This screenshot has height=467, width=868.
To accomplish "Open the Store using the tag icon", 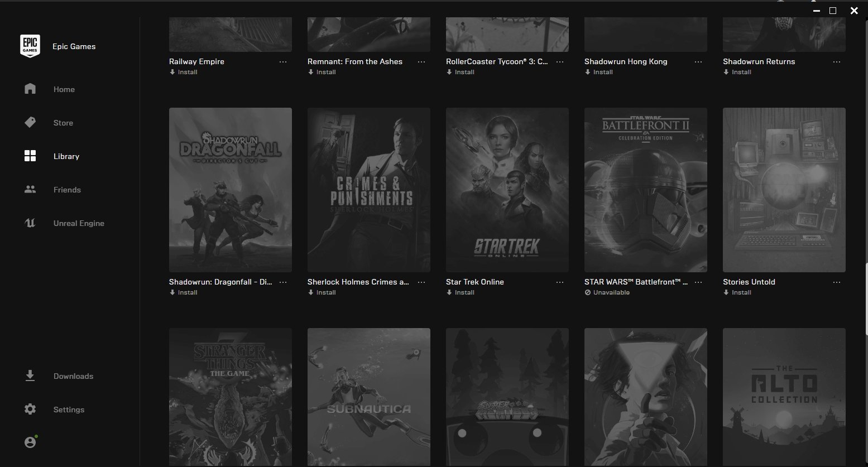I will pyautogui.click(x=30, y=123).
